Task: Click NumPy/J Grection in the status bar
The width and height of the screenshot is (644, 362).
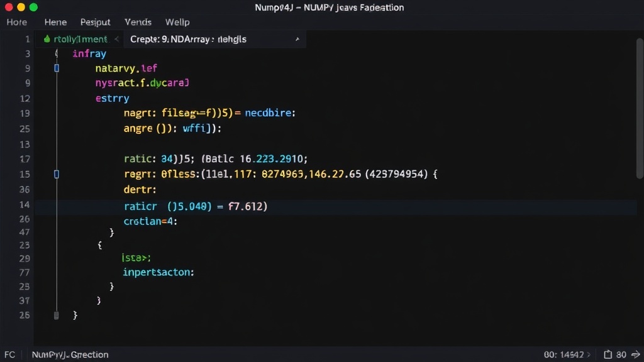Action: click(x=70, y=354)
